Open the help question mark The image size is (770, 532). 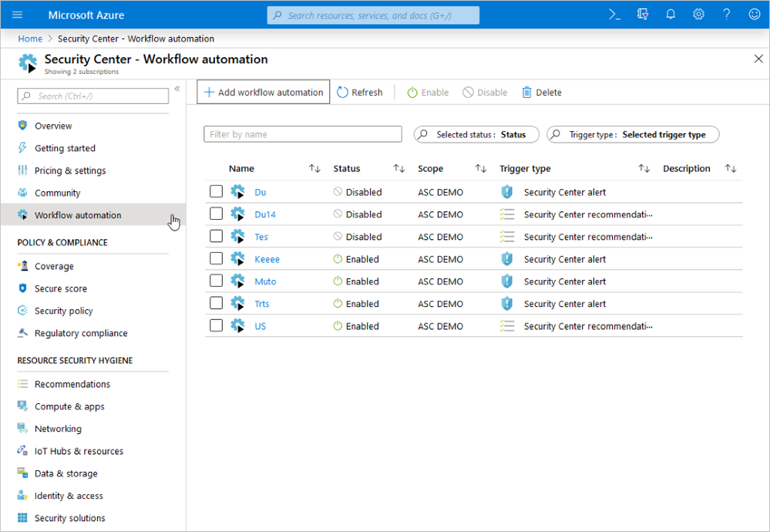pos(726,15)
